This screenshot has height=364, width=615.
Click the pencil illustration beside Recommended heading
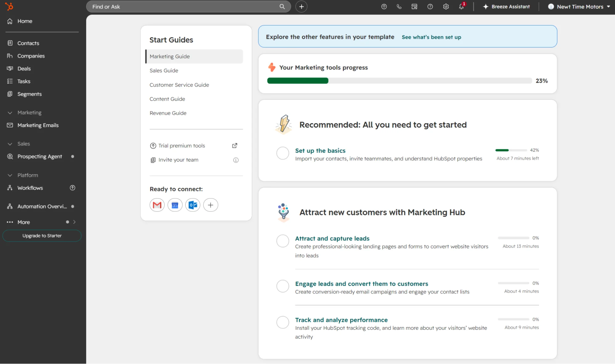click(x=284, y=124)
